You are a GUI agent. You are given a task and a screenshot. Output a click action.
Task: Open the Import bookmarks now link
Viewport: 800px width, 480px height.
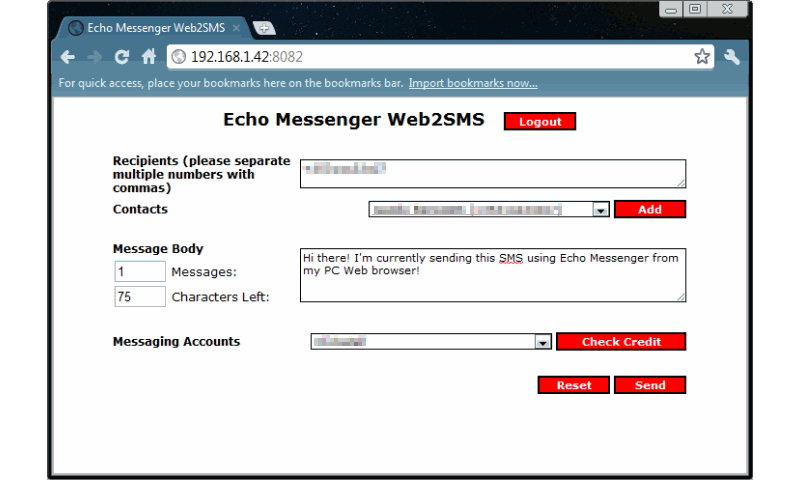pos(473,83)
